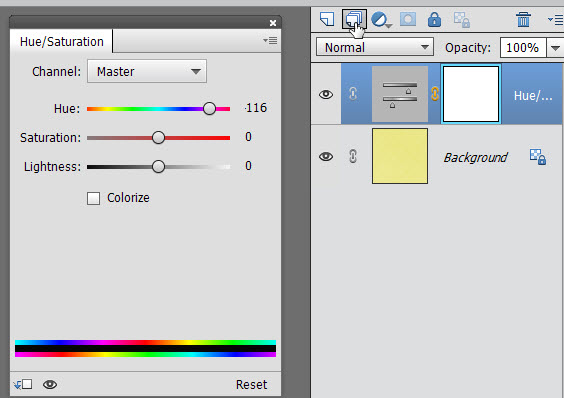Click the Lightness slider handle

(x=158, y=167)
